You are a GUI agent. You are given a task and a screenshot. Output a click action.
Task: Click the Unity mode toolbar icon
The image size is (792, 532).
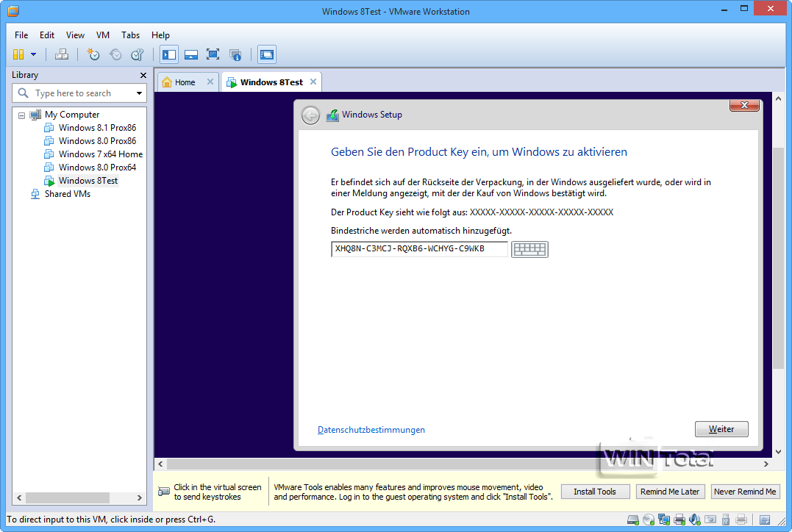tap(235, 54)
